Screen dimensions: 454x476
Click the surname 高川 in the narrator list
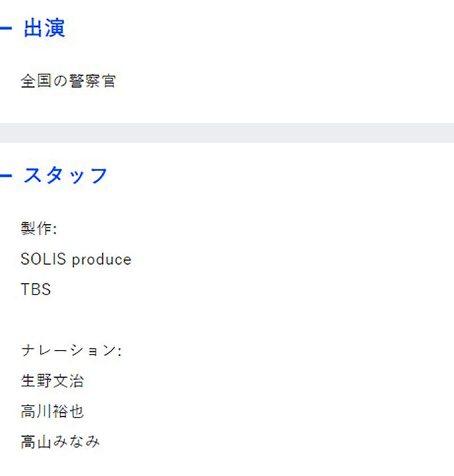36,411
